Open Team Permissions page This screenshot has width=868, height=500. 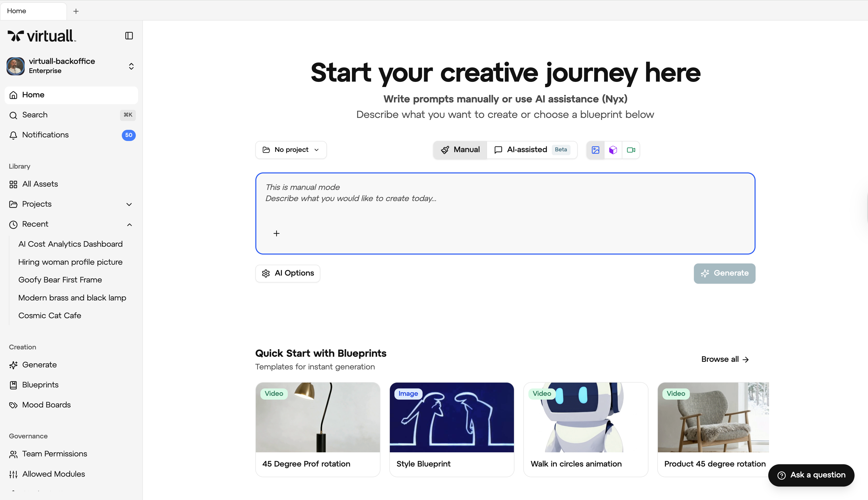tap(71, 454)
